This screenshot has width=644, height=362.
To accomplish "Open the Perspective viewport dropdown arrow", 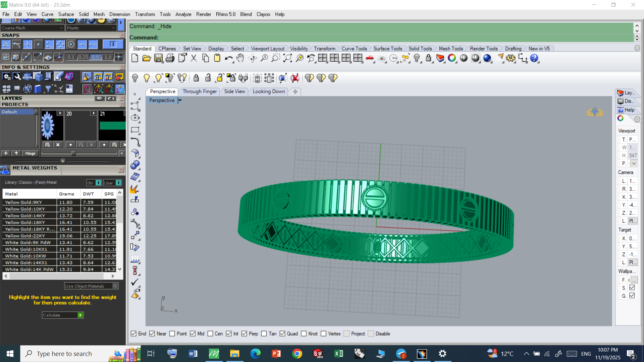I will click(180, 100).
